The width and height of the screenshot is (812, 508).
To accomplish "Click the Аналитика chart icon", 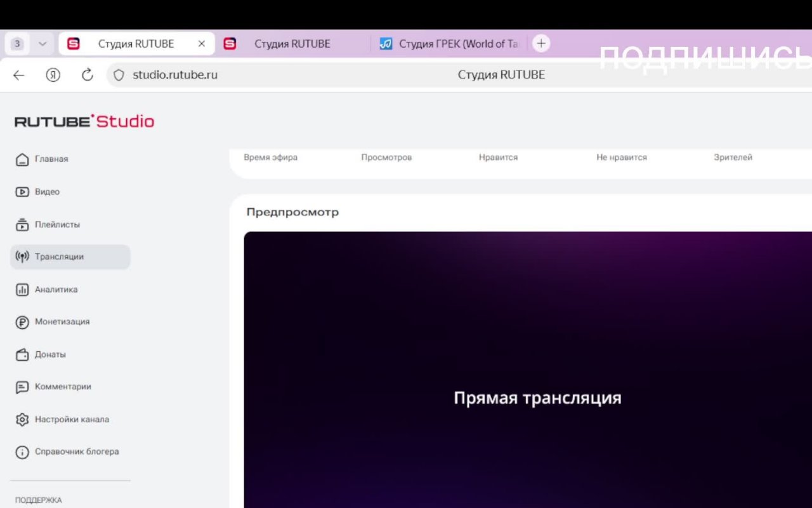I will pyautogui.click(x=22, y=290).
